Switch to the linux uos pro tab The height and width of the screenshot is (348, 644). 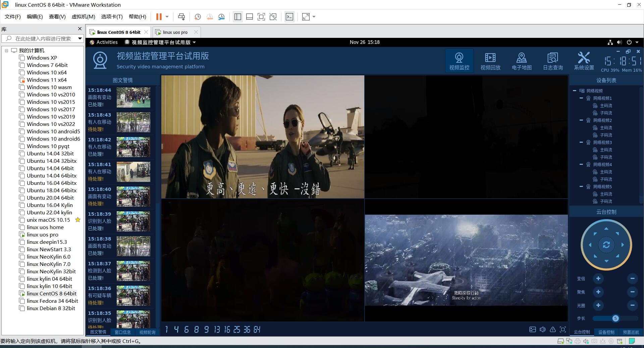point(175,32)
